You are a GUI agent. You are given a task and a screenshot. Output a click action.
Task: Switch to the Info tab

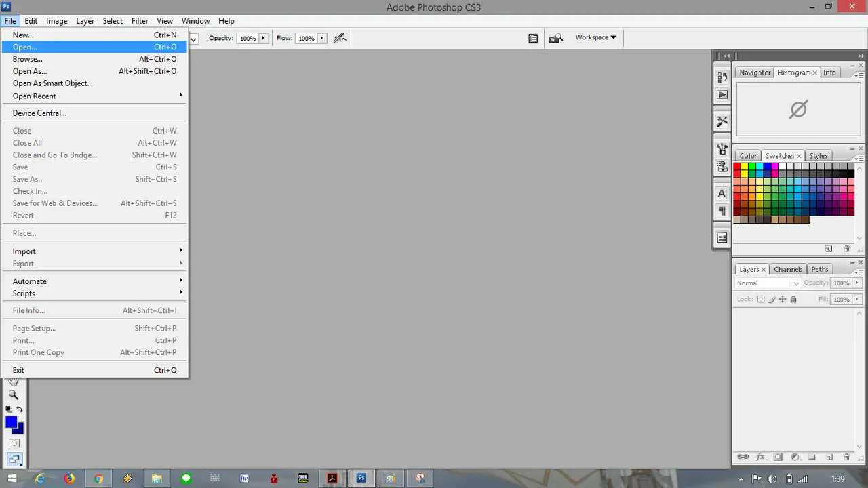829,73
